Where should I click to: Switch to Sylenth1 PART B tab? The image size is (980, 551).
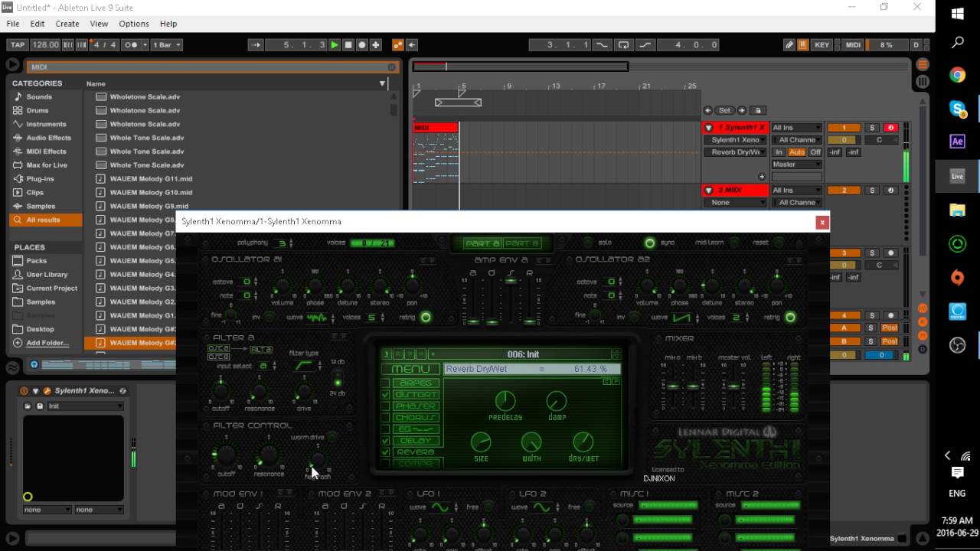click(x=521, y=243)
